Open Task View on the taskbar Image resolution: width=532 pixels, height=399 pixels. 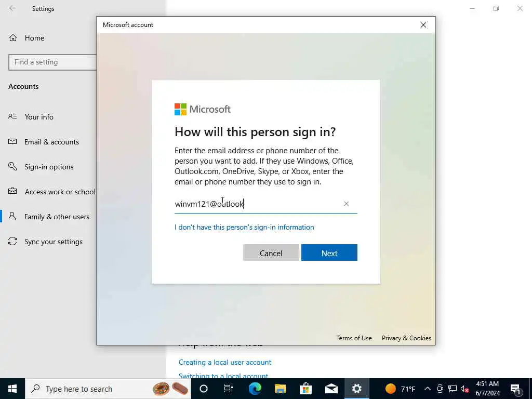pos(229,389)
